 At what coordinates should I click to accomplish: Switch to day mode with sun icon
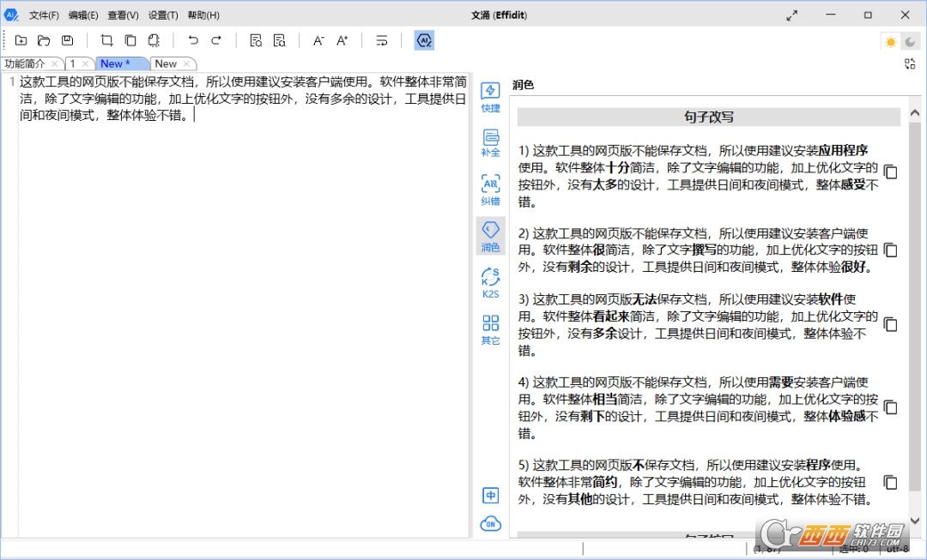point(890,41)
